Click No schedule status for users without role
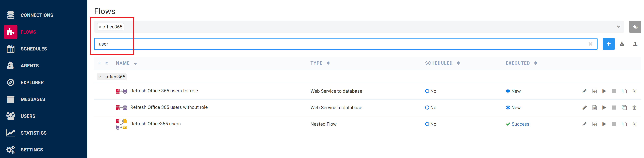Viewport: 644px width, 158px height. point(431,108)
